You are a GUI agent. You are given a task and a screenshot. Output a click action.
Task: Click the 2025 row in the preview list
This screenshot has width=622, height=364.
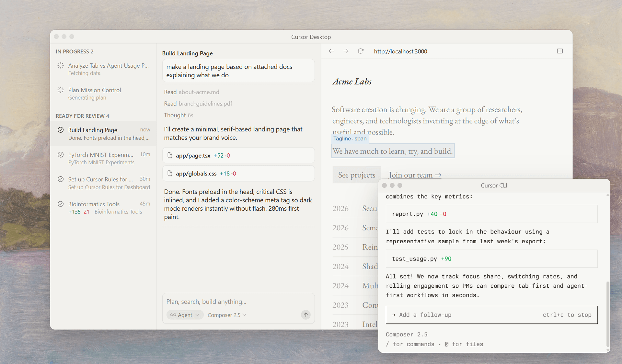[x=355, y=247]
